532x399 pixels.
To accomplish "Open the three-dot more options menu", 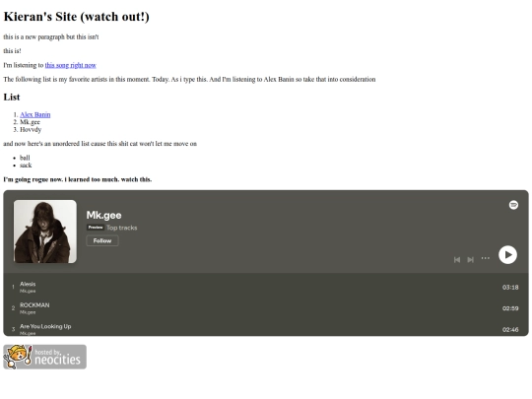I will click(485, 258).
